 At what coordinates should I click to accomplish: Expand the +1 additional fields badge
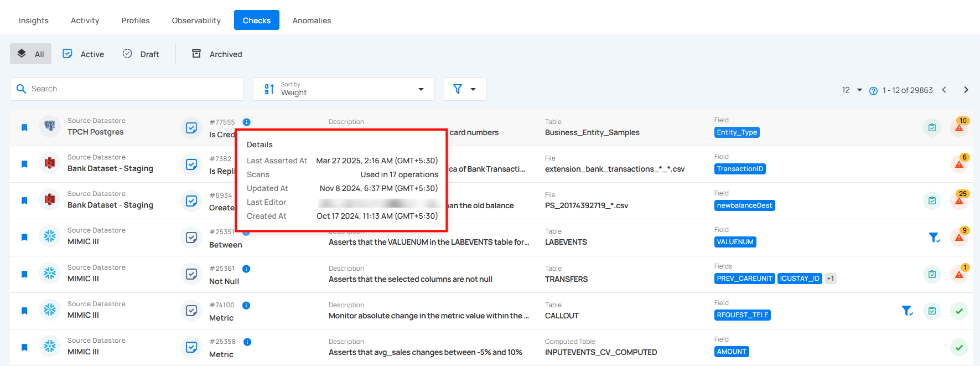coord(830,279)
